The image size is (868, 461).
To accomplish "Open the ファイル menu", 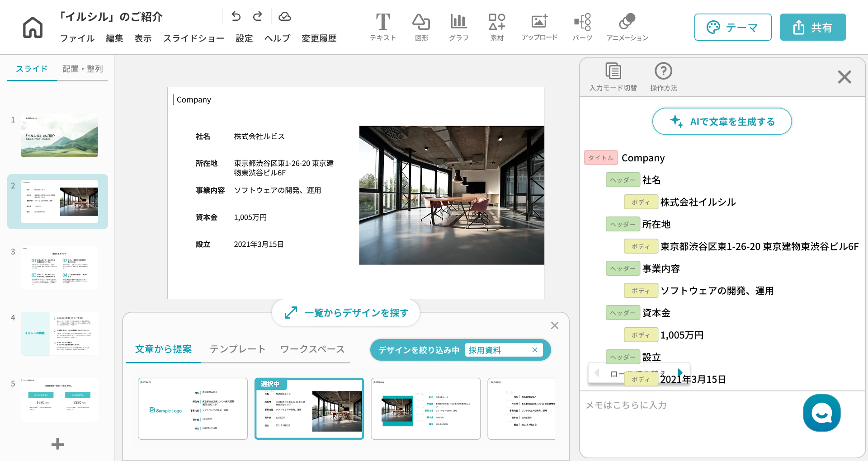I will (x=77, y=38).
